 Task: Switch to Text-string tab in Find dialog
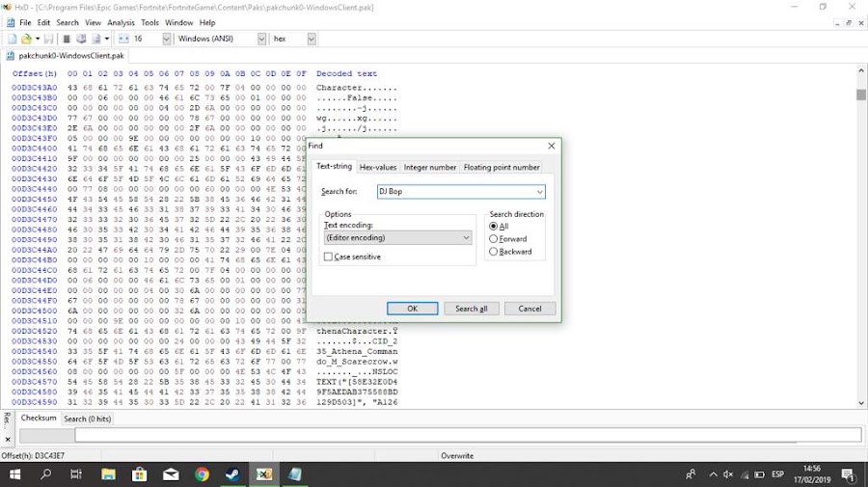pos(334,166)
